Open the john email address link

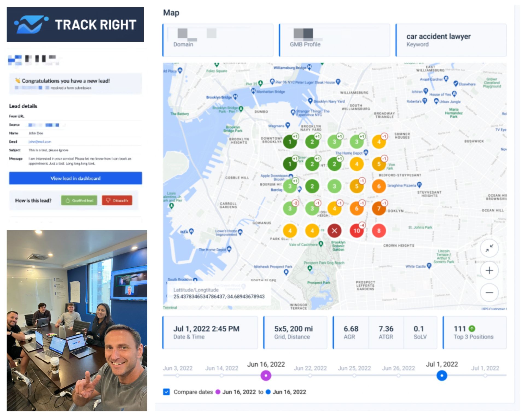(x=40, y=142)
